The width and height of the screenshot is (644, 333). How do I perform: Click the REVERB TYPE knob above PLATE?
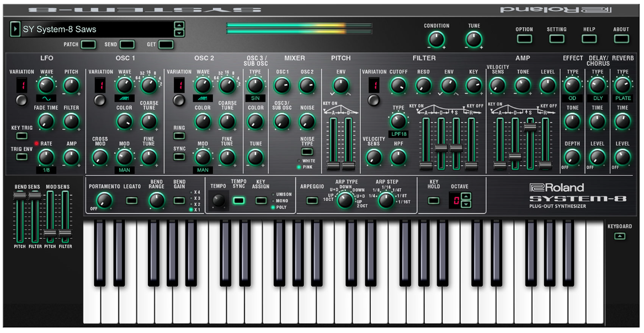click(x=622, y=86)
